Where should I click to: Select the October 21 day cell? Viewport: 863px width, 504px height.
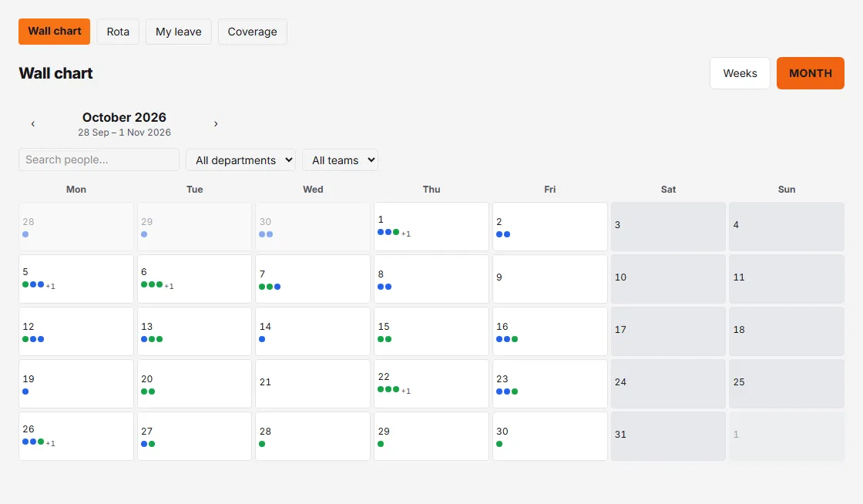coord(313,384)
